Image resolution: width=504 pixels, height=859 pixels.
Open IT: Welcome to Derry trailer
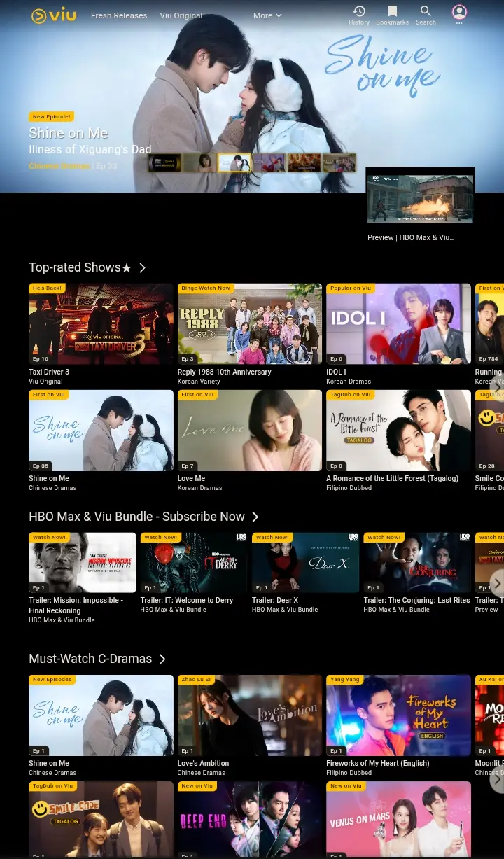click(194, 563)
